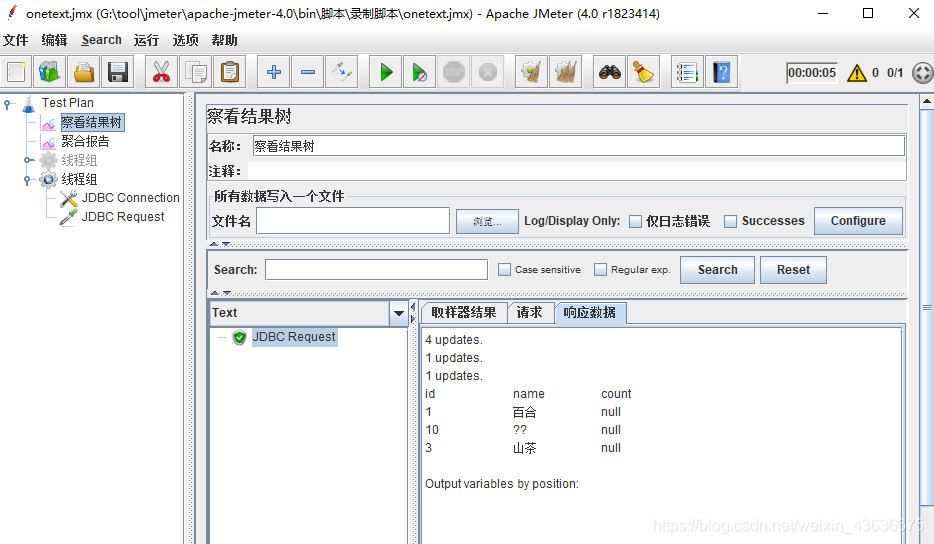
Task: Click the Copy icon in the toolbar
Action: [195, 72]
